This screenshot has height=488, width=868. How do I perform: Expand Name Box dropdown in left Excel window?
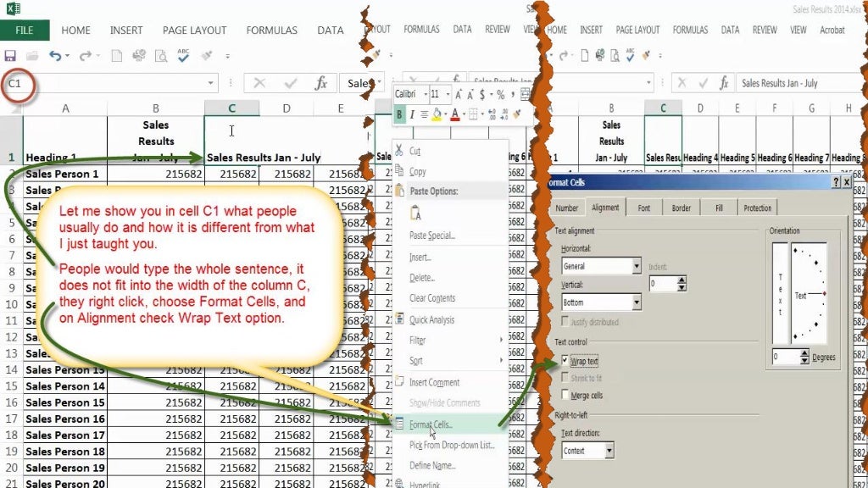tap(210, 83)
